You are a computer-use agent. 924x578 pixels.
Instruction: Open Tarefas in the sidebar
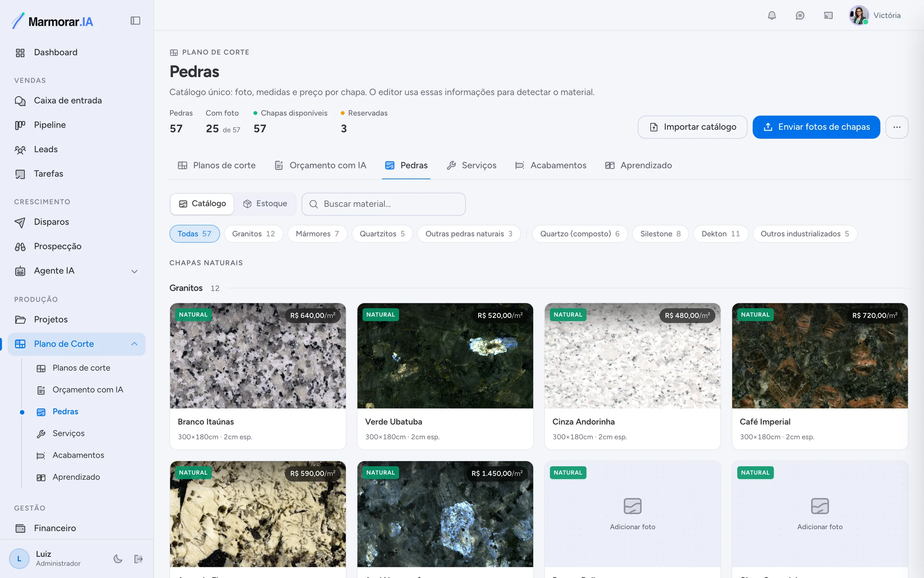pyautogui.click(x=77, y=174)
